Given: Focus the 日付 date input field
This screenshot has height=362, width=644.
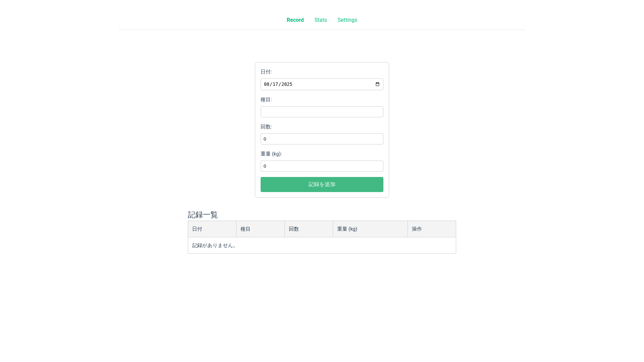Looking at the screenshot, I should [x=322, y=84].
